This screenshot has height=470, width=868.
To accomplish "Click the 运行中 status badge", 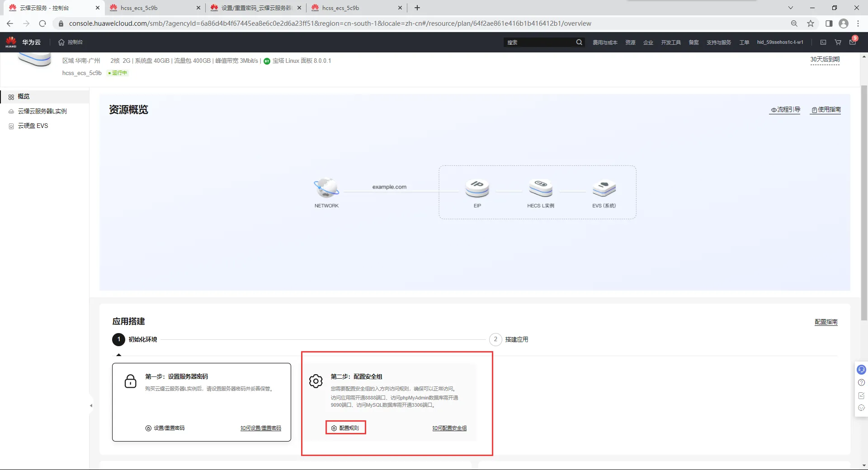I will pyautogui.click(x=118, y=73).
